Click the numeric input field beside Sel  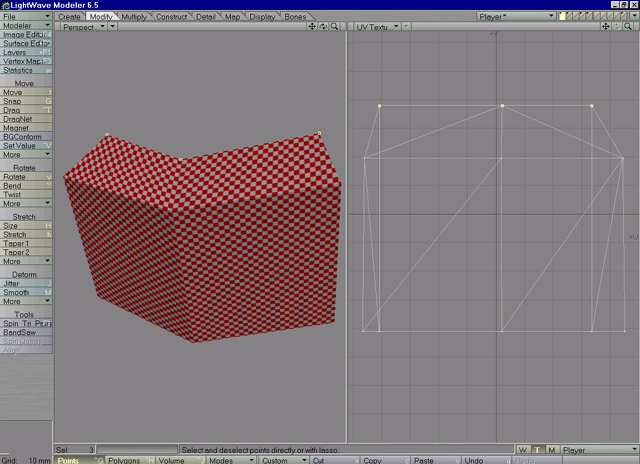137,450
